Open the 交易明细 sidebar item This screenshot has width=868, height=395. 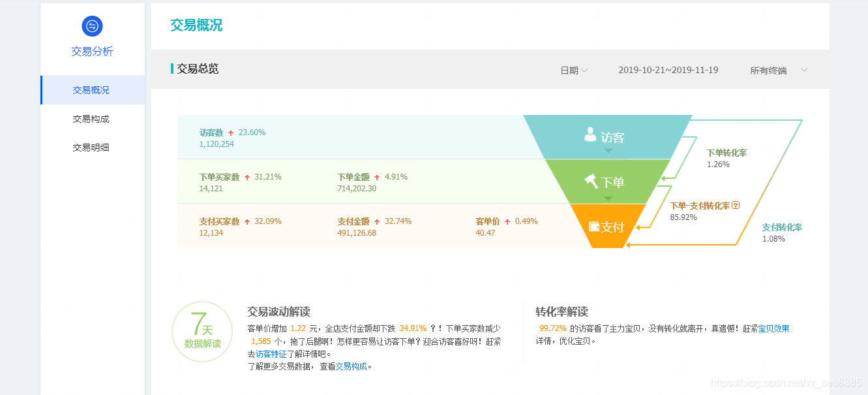(93, 148)
